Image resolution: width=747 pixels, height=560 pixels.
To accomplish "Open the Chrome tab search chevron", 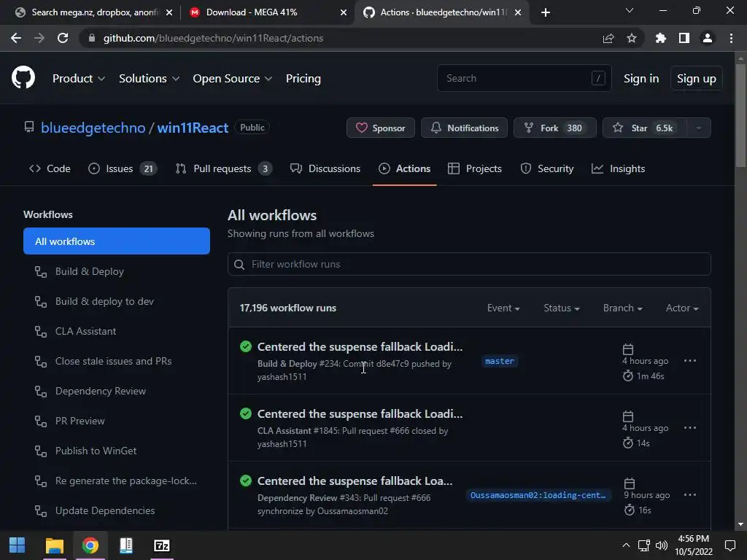I will 630,10.
